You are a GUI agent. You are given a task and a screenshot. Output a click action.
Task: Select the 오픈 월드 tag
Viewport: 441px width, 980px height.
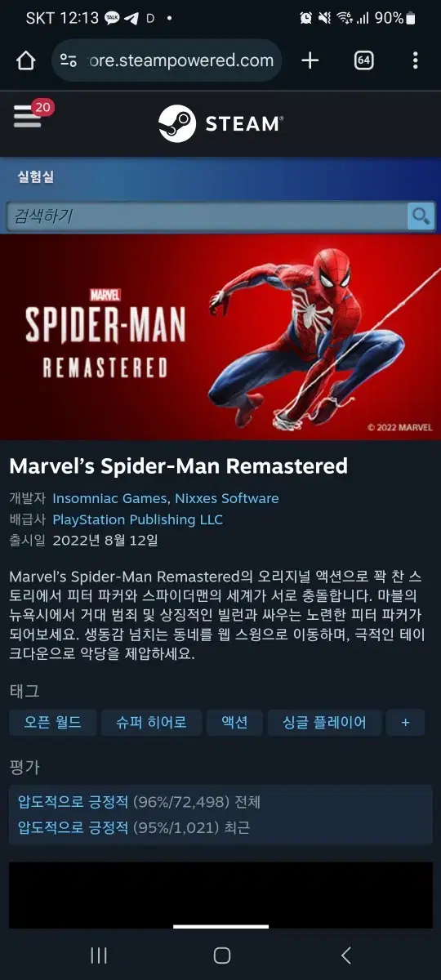(x=53, y=723)
